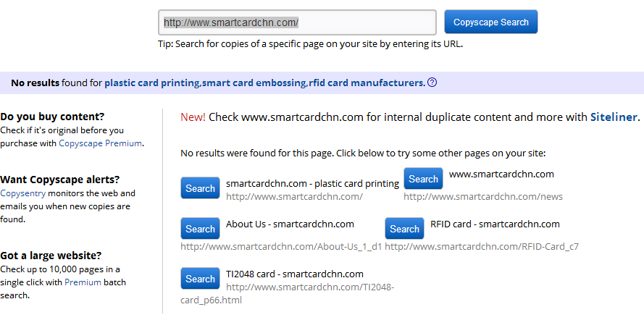Click the http://www.smartcardchn.com/ URL under plastic card printing
This screenshot has height=320, width=644.
coord(295,196)
